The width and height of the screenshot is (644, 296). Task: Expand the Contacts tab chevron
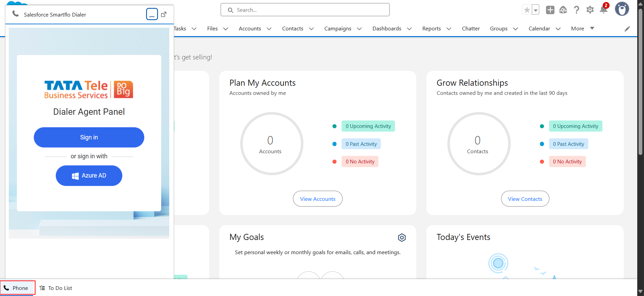coord(312,29)
